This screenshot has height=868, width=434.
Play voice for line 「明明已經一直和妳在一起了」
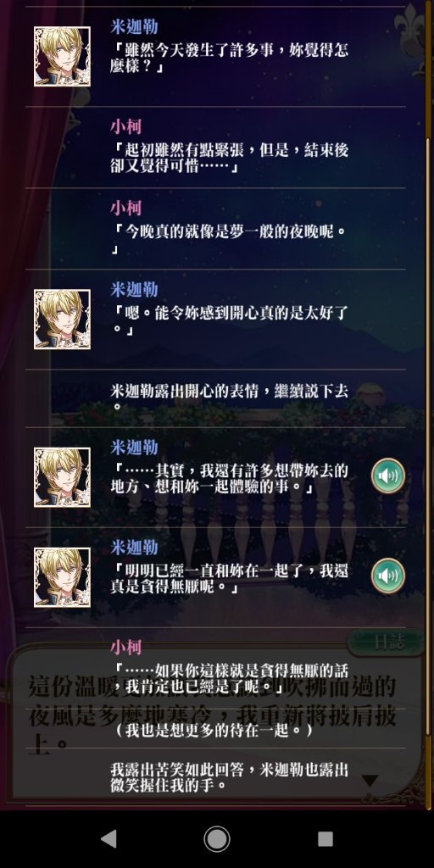(x=388, y=576)
